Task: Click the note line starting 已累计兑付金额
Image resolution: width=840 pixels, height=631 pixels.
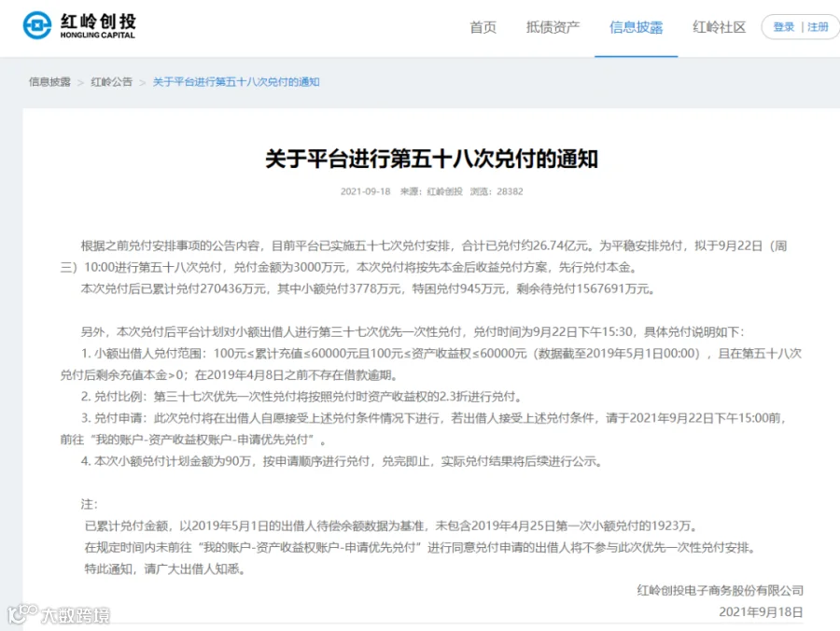Action: 392,526
